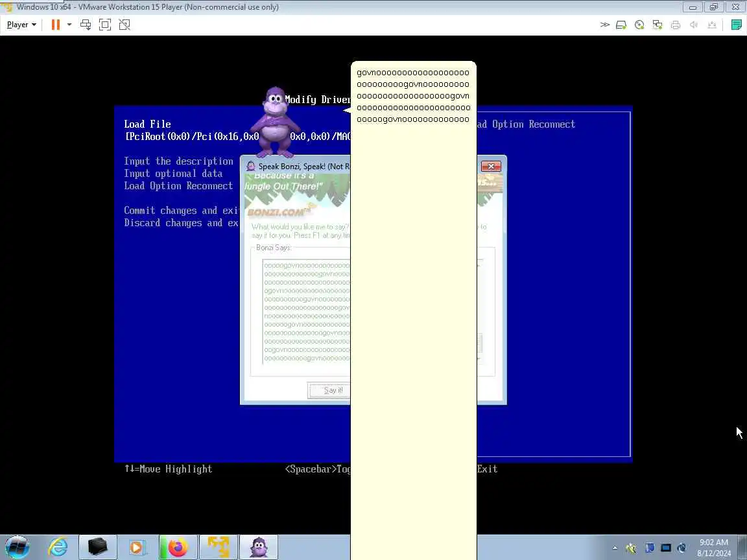Select Input optional data option
The height and width of the screenshot is (560, 747).
coord(173,174)
